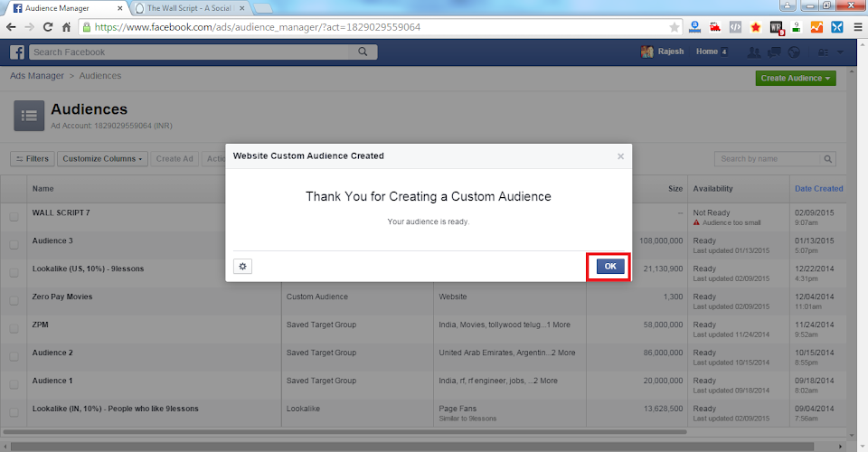Check the Lookalike (US, 10%) row checkbox

click(x=14, y=273)
